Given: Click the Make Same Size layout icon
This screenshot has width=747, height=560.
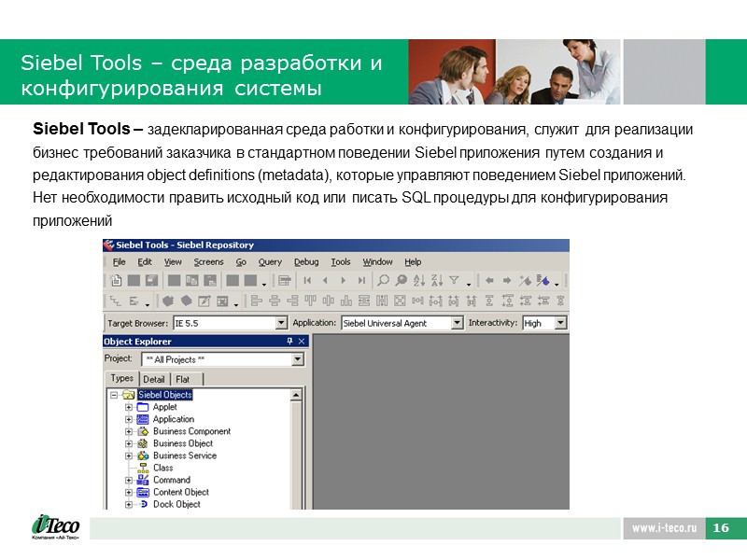Looking at the screenshot, I should [x=400, y=301].
